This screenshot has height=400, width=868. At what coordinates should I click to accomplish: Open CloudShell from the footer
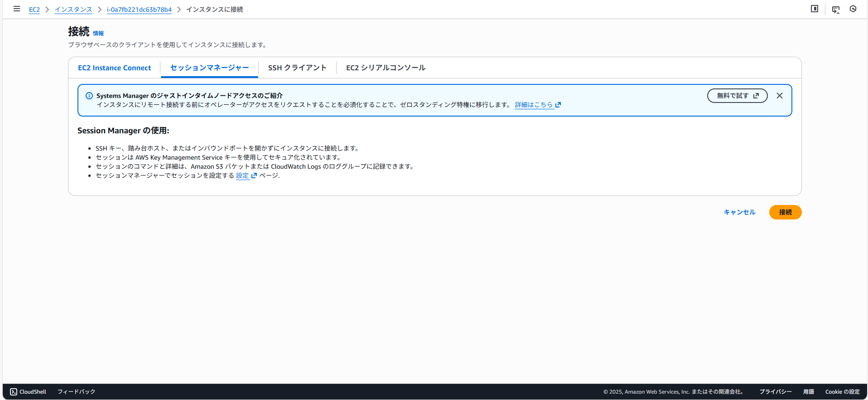(x=28, y=392)
